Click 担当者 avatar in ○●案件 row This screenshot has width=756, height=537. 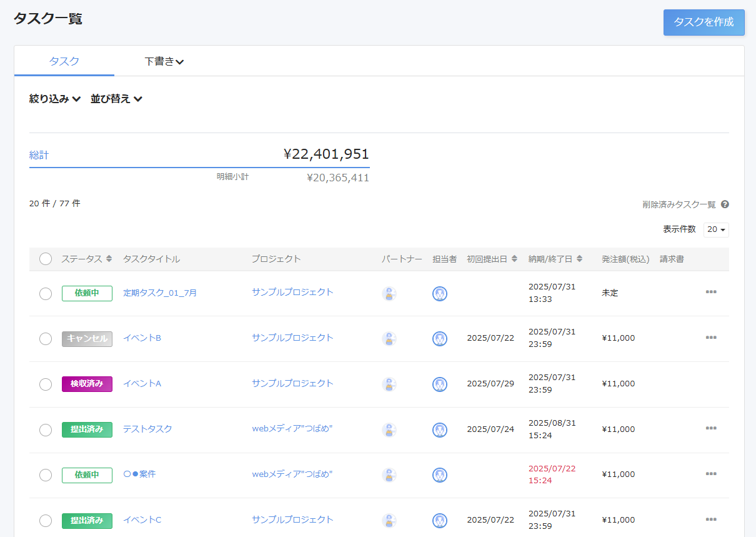point(440,475)
